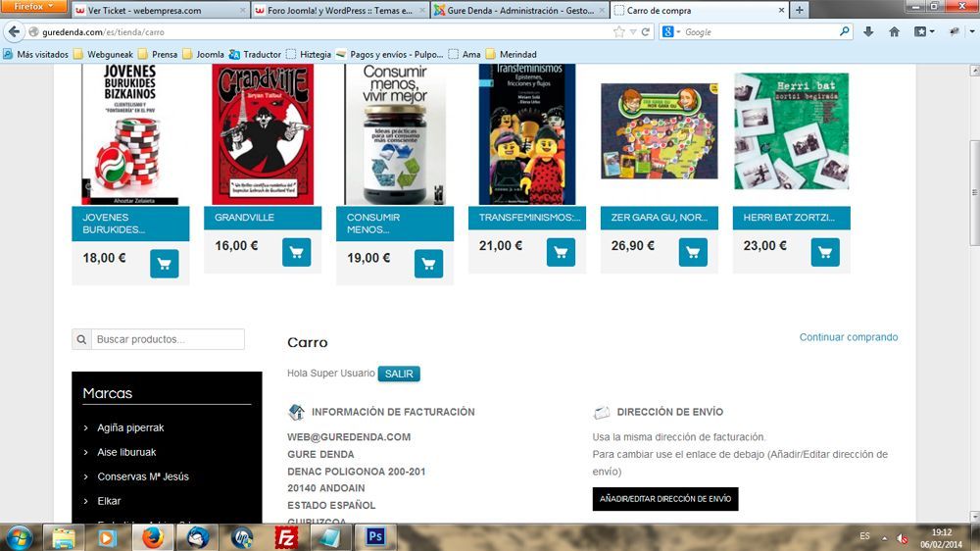Switch to the Foro Joomla y WordPress tab
The width and height of the screenshot is (980, 551).
pyautogui.click(x=340, y=10)
